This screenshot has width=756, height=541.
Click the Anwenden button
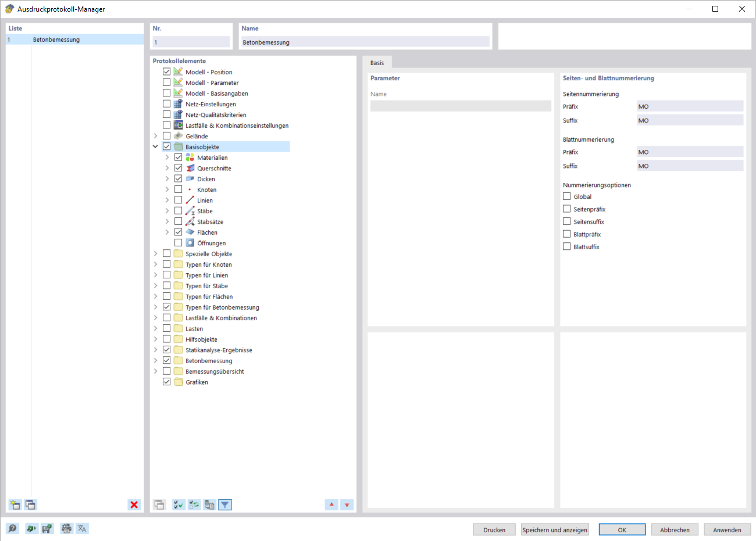[x=727, y=529]
